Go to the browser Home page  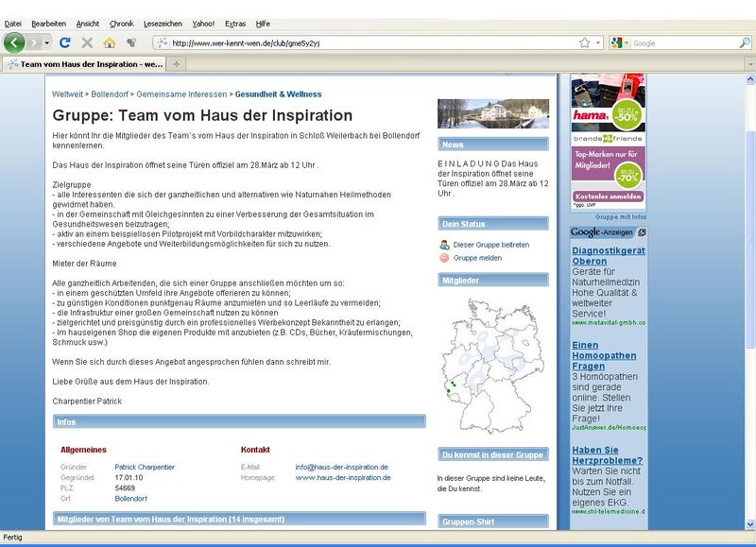[x=110, y=43]
